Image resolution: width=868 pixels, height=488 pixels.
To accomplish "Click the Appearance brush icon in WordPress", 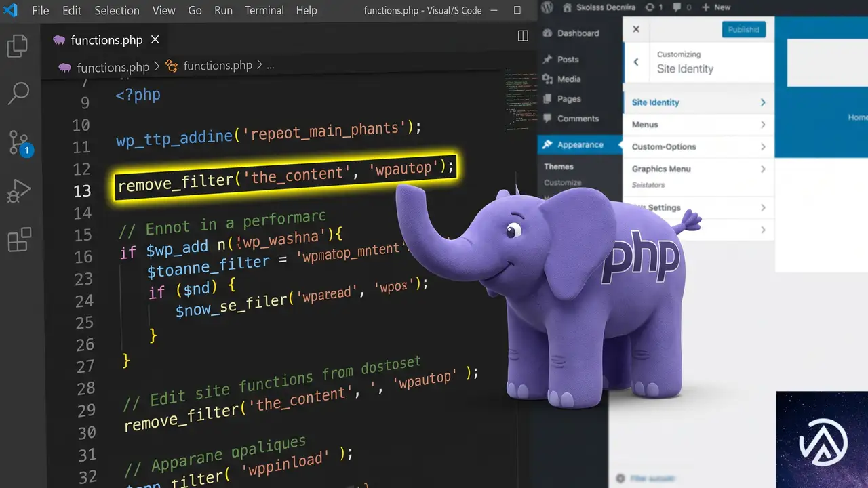I will [x=547, y=144].
